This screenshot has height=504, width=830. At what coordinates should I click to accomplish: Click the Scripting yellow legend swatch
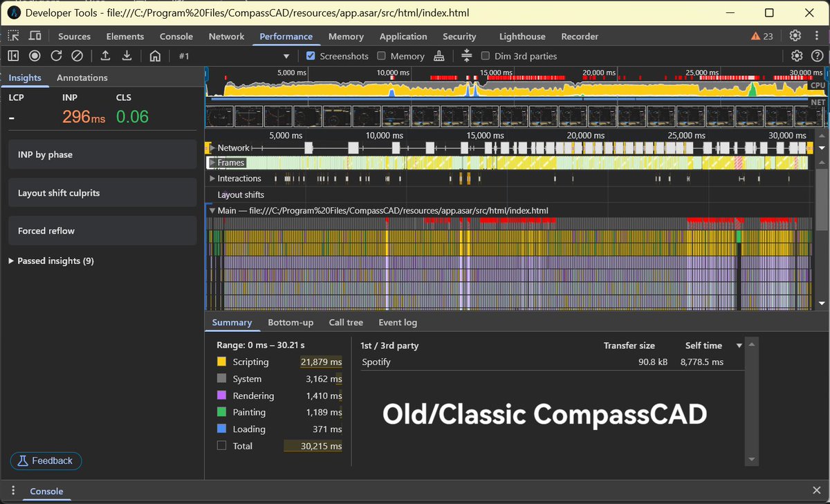click(221, 362)
